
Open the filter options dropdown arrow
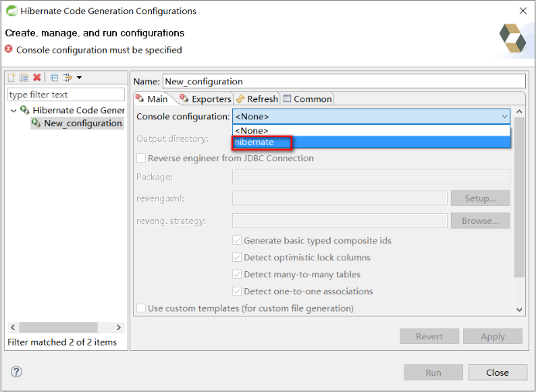pyautogui.click(x=79, y=77)
